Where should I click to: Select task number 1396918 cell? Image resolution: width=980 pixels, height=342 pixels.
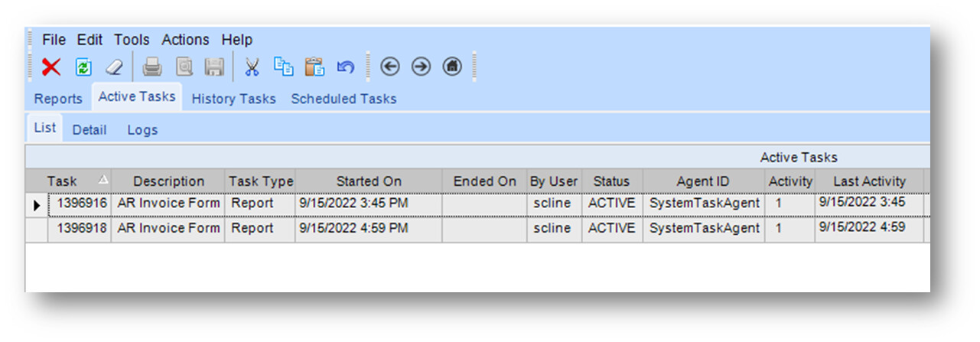(80, 229)
